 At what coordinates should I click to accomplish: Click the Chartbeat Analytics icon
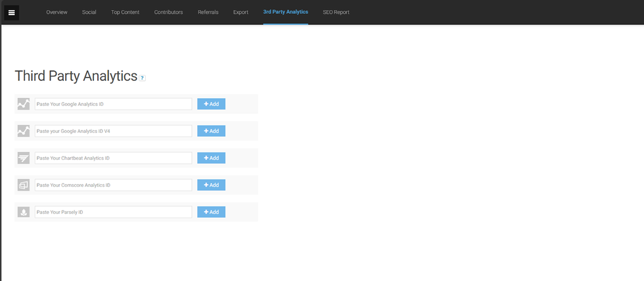click(x=24, y=158)
